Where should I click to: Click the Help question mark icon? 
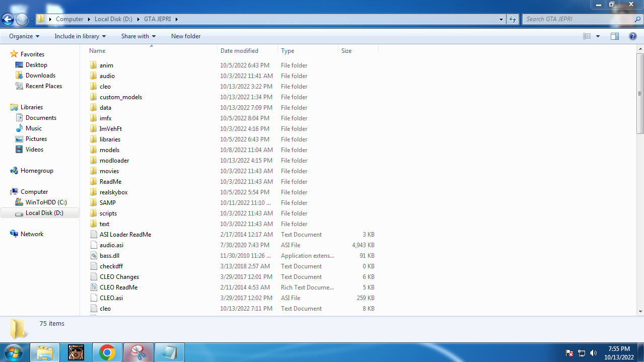click(x=633, y=36)
